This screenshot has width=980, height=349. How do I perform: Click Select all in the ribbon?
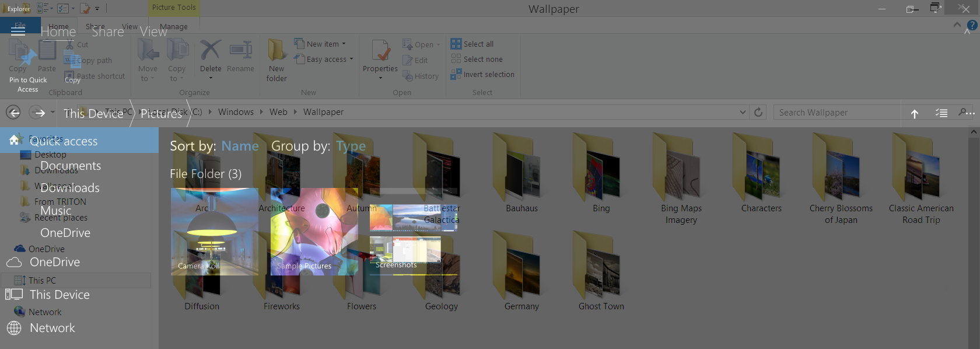pos(472,44)
